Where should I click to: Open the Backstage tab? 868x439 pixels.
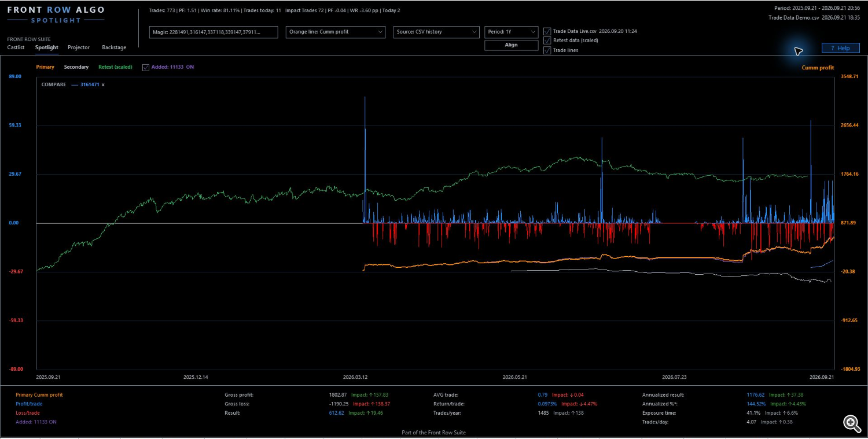pos(114,47)
